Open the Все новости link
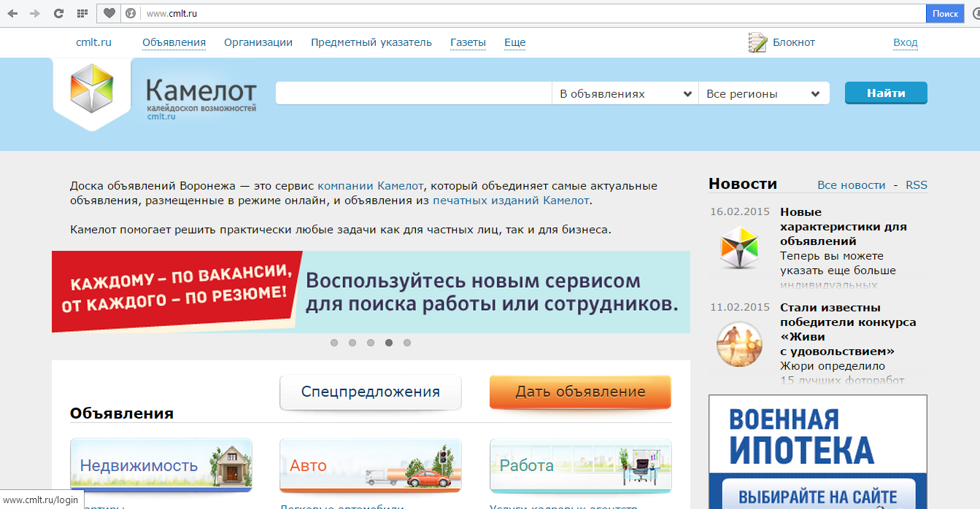 tap(852, 185)
